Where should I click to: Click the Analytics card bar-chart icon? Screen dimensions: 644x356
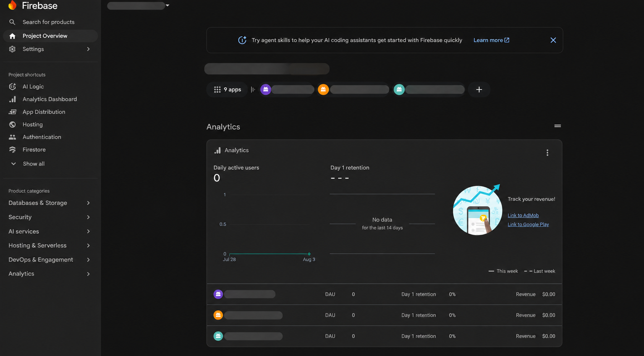tap(217, 150)
